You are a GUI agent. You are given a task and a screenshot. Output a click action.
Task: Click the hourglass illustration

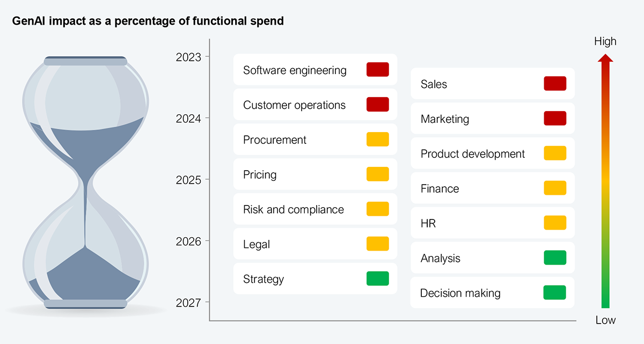(x=85, y=182)
